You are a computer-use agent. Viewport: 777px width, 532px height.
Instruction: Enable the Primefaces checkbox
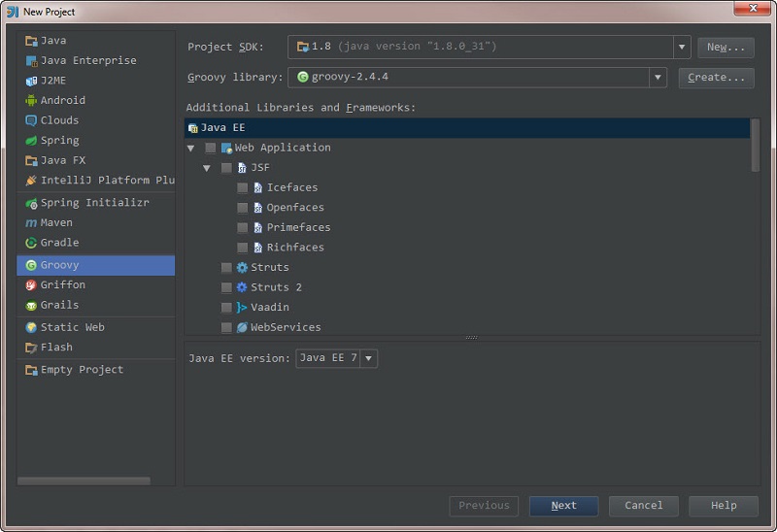pos(242,227)
